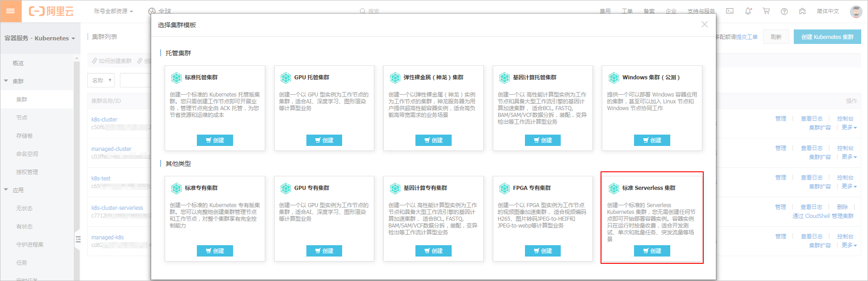Create a GPU 专有集群

(324, 251)
